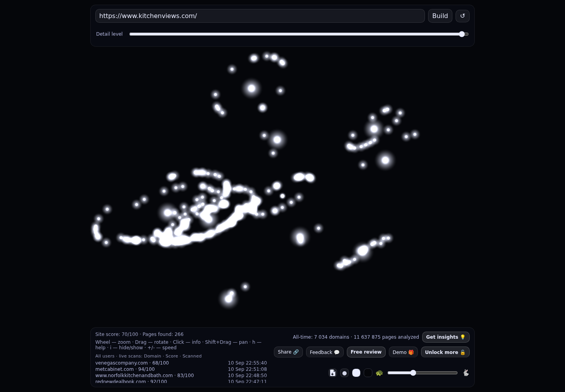
Task: Click the "All users · live scans" header line
Action: 148,356
